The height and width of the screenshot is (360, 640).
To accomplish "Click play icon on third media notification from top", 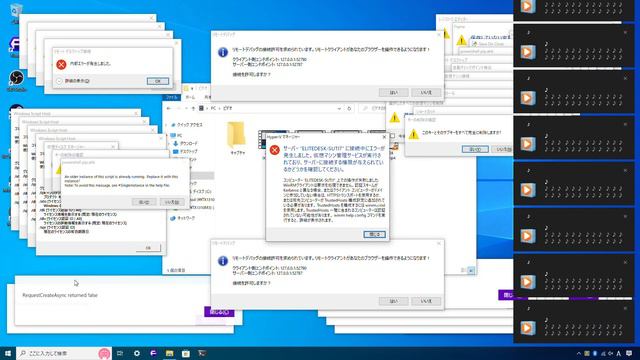I will [x=527, y=98].
